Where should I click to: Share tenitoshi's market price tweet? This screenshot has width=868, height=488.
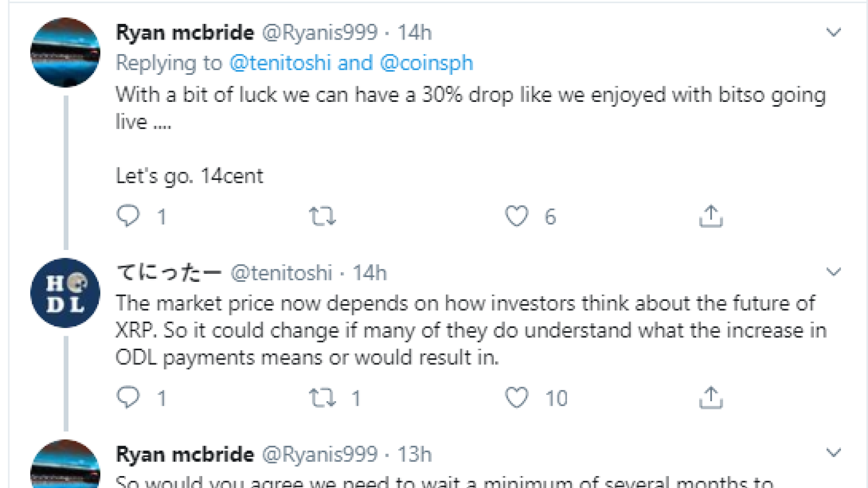711,397
